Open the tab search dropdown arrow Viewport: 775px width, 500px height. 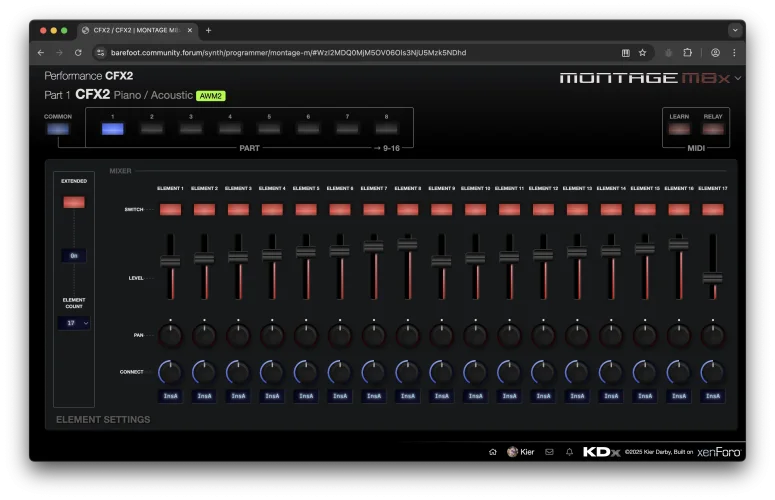point(735,30)
